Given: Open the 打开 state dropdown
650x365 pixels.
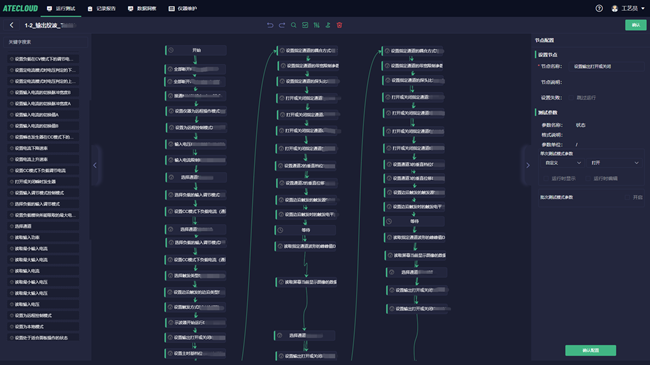Looking at the screenshot, I should 615,163.
